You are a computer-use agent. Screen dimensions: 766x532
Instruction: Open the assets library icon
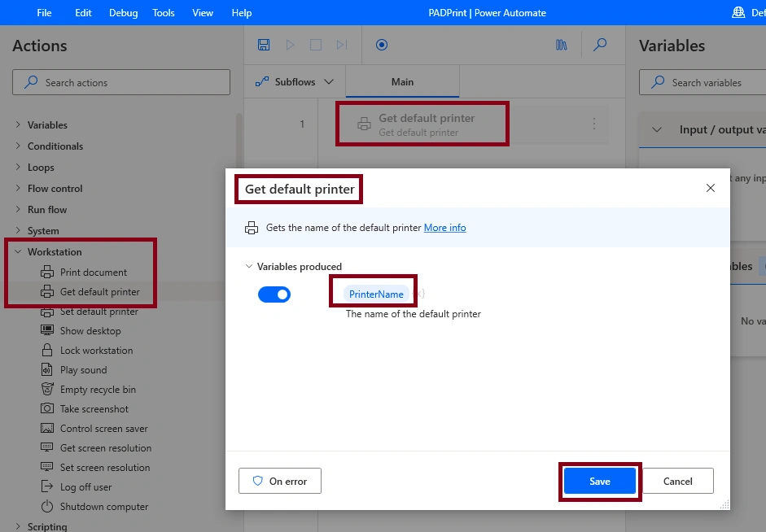(x=562, y=45)
